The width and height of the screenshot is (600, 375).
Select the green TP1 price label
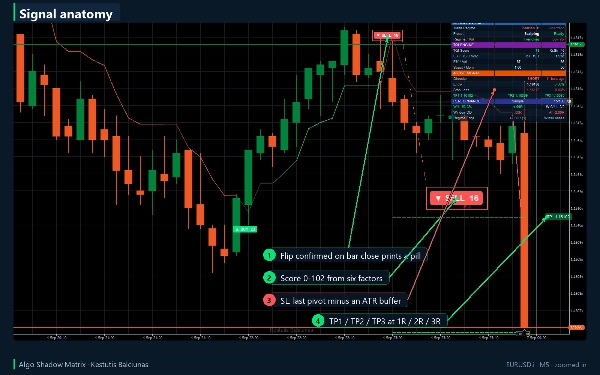point(558,217)
